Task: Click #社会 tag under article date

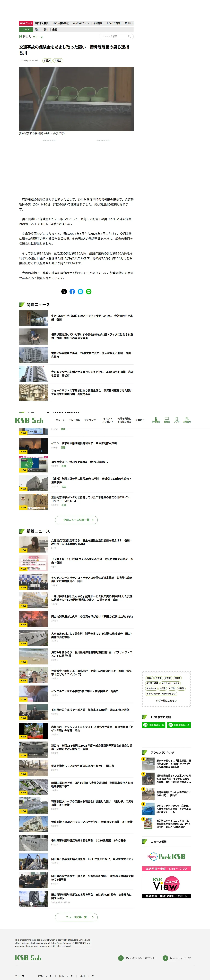Action: click(x=58, y=60)
